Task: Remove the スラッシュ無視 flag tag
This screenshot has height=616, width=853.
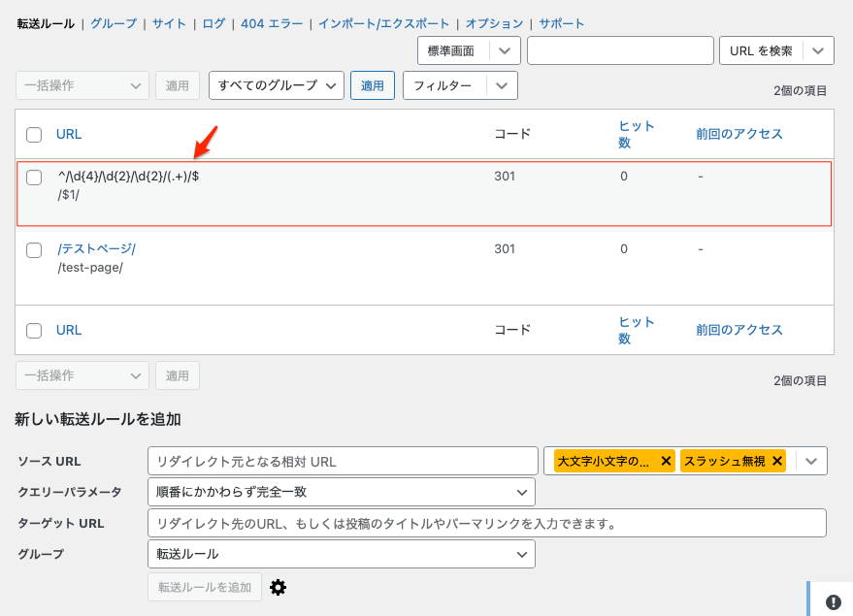Action: (x=777, y=462)
